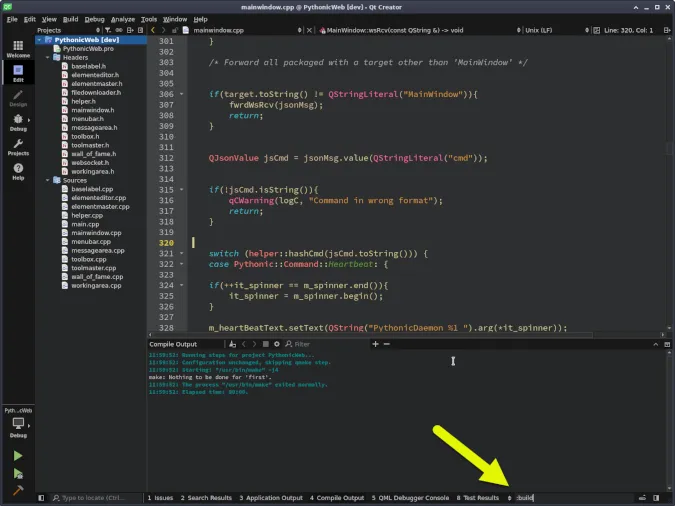Build project with the hammer icon
Viewport: 675px width, 506px height.
coord(18,492)
